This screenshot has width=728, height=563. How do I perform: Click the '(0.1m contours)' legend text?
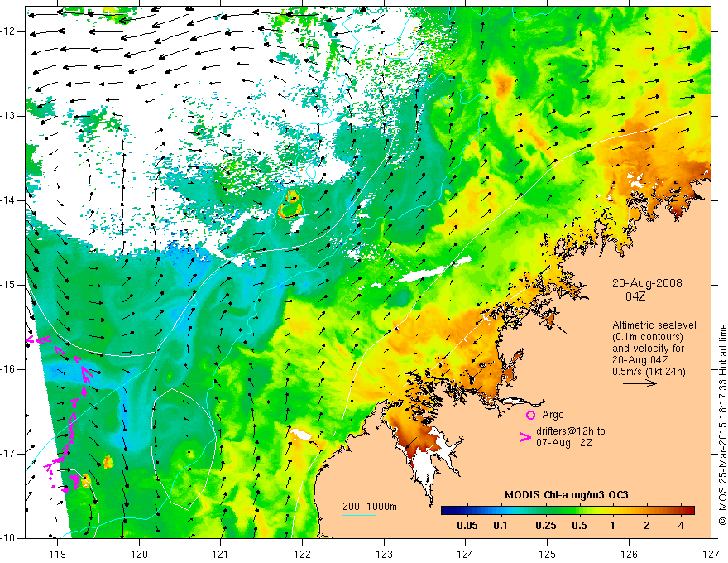[648, 337]
